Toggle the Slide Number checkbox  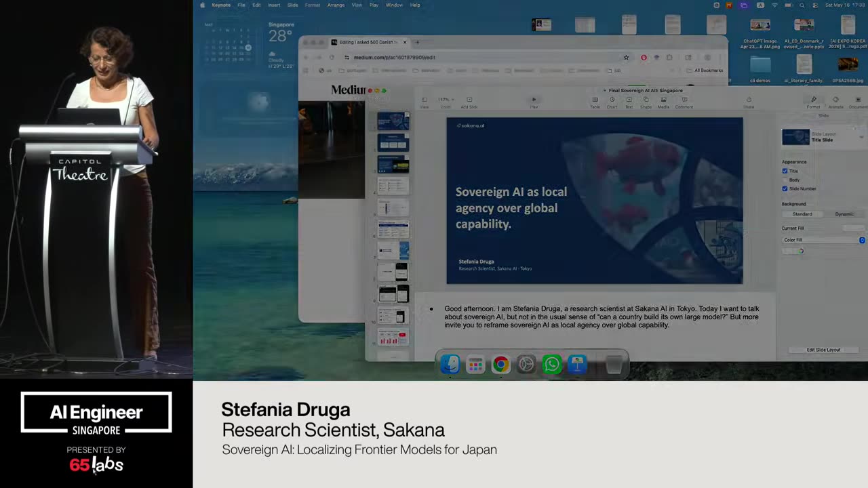click(785, 188)
